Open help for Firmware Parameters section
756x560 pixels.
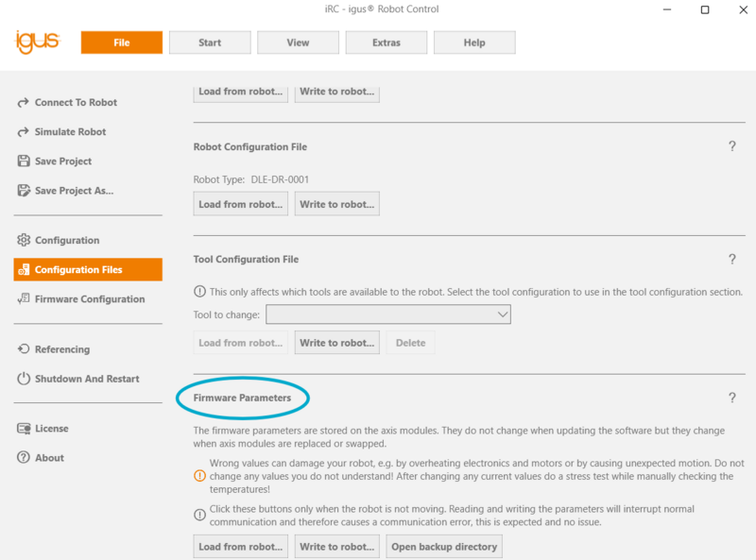pyautogui.click(x=731, y=398)
